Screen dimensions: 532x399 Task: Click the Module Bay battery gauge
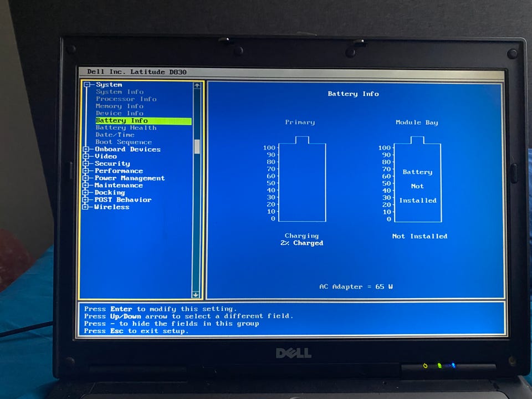tap(418, 179)
